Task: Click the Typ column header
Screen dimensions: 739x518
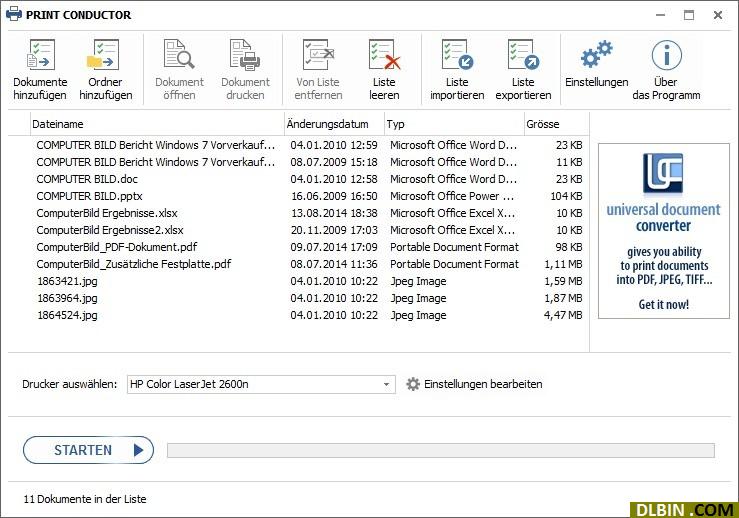Action: pyautogui.click(x=396, y=124)
